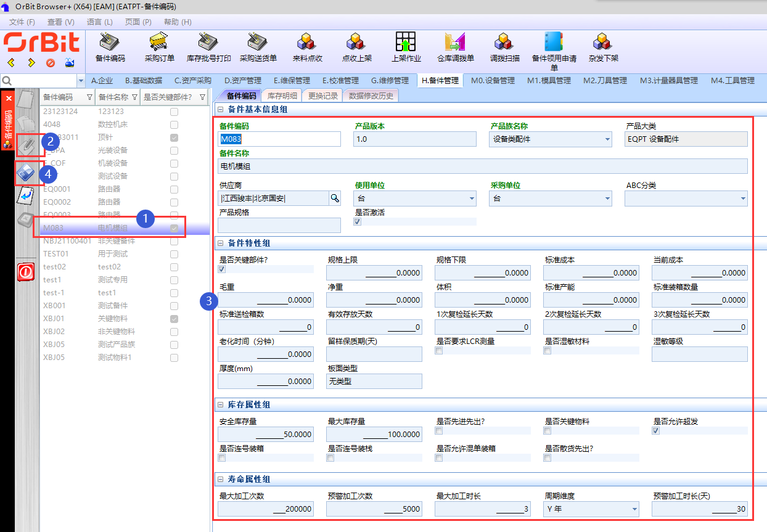Collapse the 库存属性组 section
Screen dimensions: 767x532
click(x=220, y=405)
